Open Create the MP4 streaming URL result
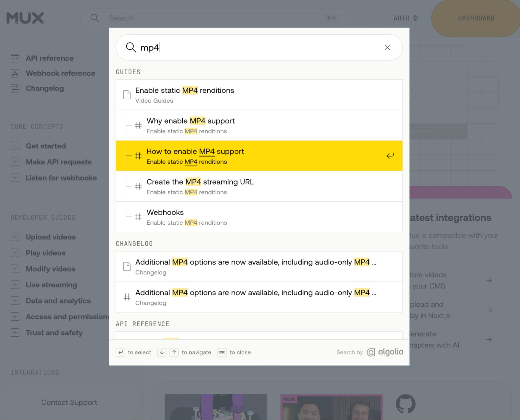Image resolution: width=520 pixels, height=420 pixels. (259, 186)
